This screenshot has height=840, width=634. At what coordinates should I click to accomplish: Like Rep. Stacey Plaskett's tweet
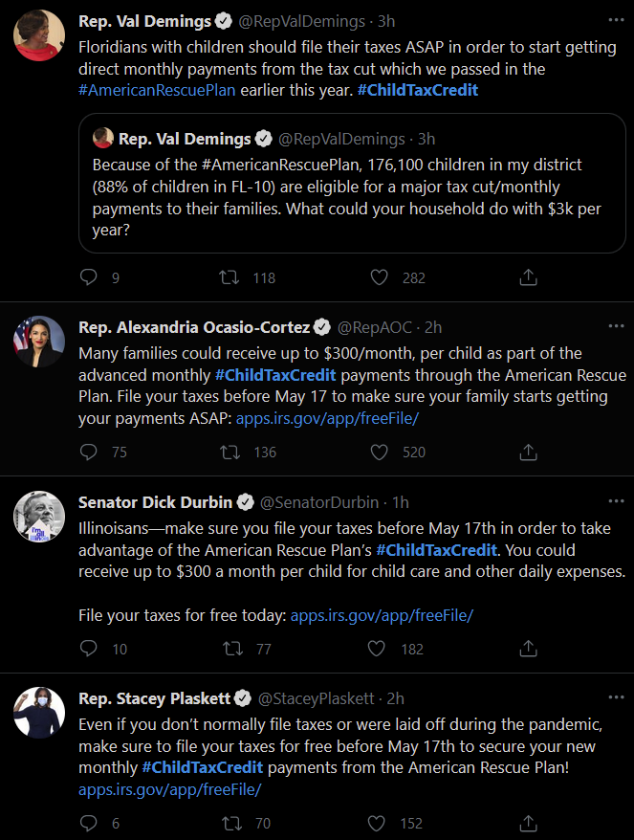coord(377,823)
